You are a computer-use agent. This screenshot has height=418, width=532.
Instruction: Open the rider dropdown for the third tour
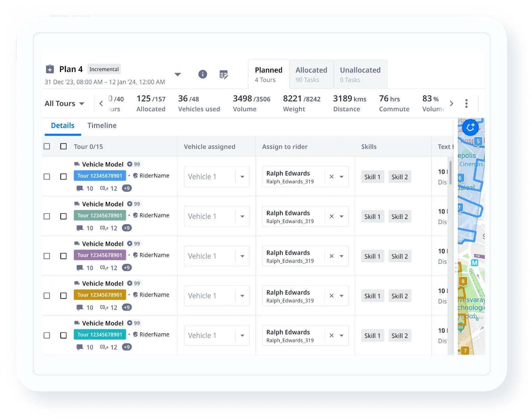coord(341,256)
